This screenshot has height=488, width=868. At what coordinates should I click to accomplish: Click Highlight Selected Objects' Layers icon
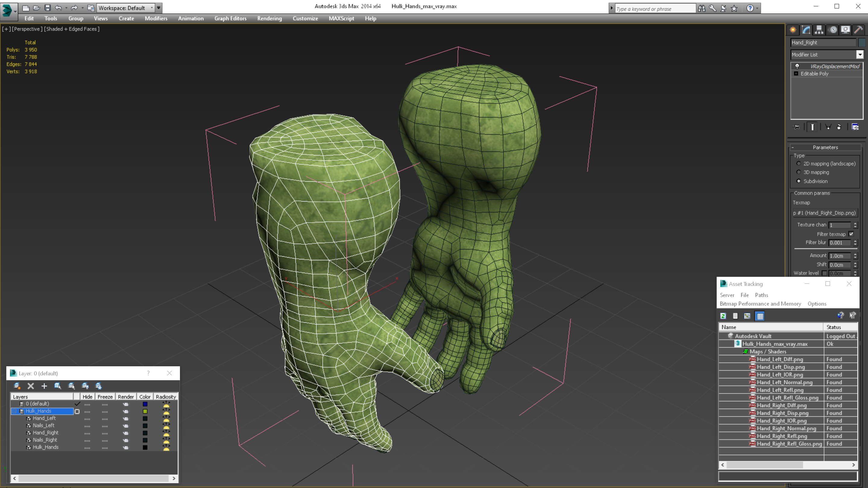pyautogui.click(x=71, y=386)
